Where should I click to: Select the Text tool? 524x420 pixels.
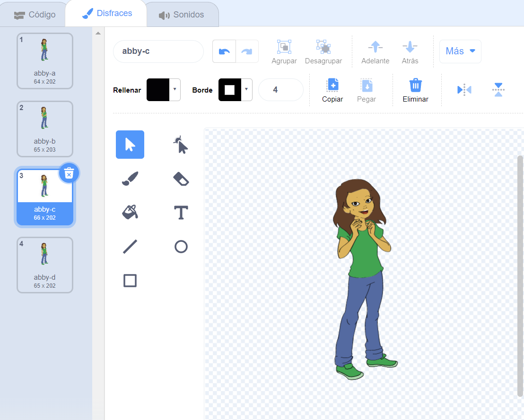pyautogui.click(x=181, y=212)
